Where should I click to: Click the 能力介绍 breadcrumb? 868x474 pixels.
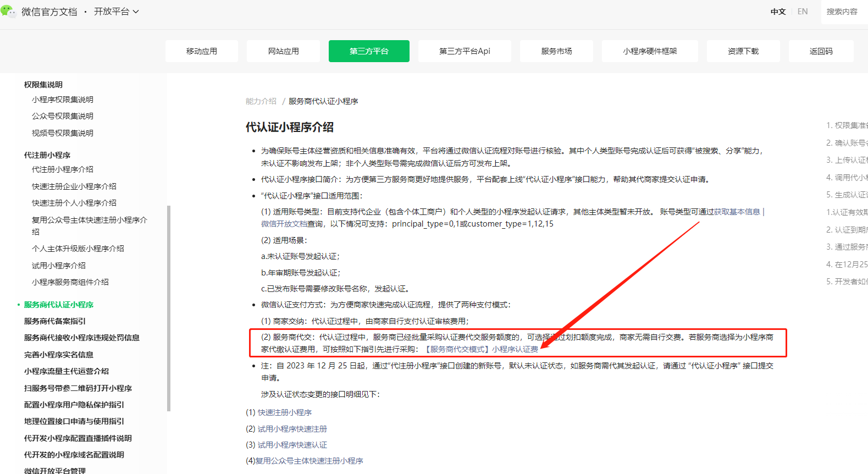261,101
